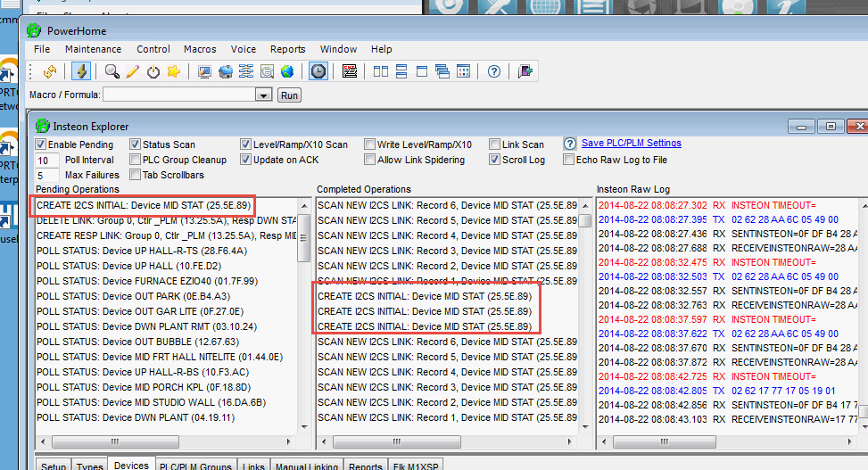Click the globe web toolbar icon

point(286,71)
